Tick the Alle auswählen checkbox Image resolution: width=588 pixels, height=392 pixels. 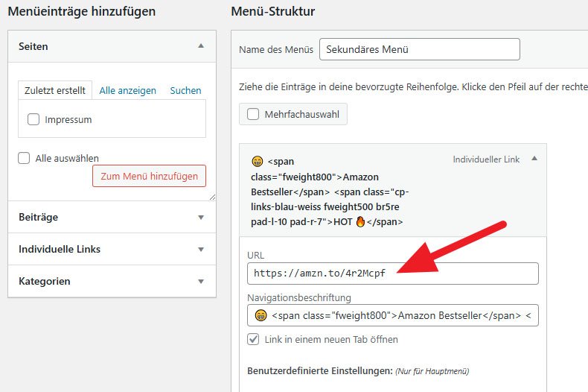pos(25,158)
